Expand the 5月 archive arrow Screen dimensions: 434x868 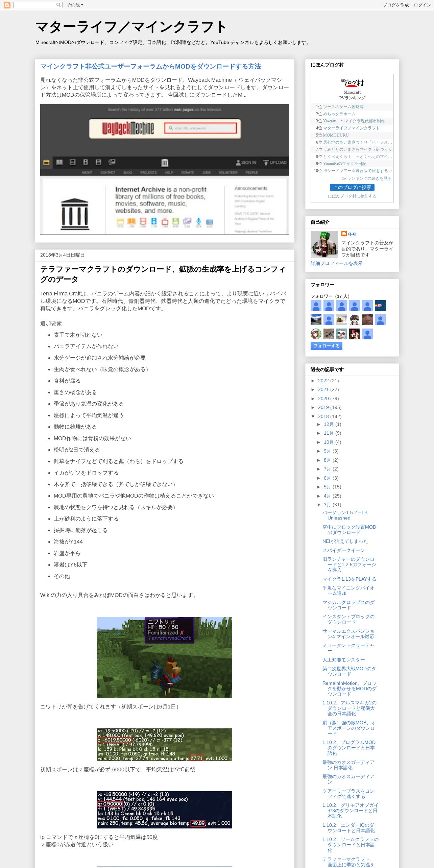tap(319, 487)
